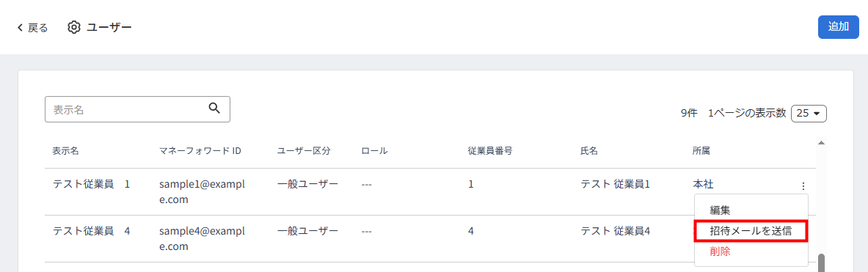Click the vertical scrollbar thumb of the table
The image size is (868, 272).
click(822, 263)
